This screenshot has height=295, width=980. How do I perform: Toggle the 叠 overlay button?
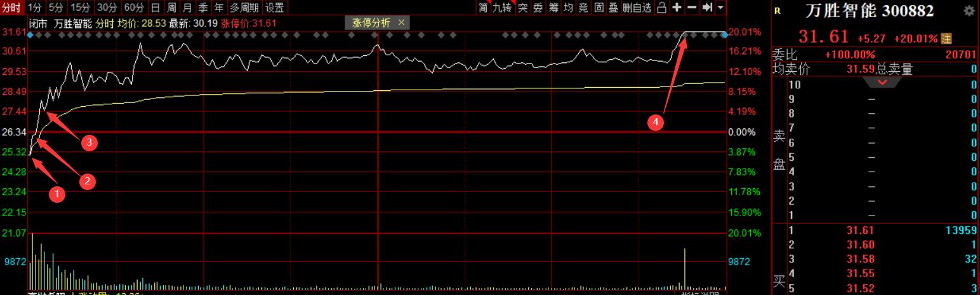[x=613, y=8]
